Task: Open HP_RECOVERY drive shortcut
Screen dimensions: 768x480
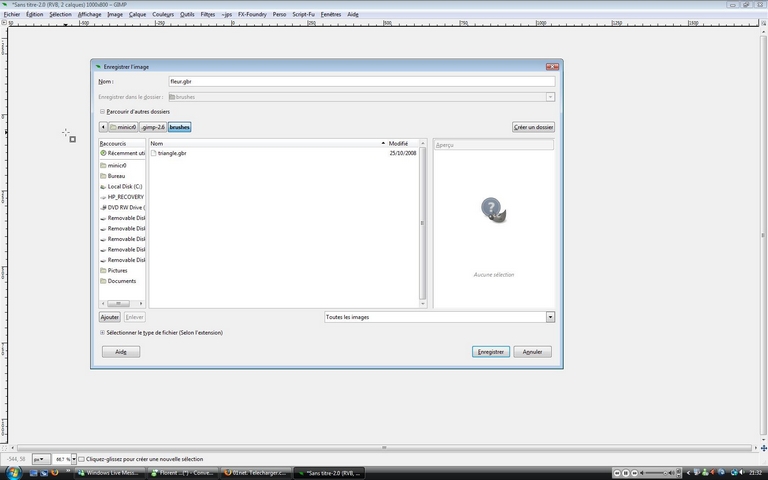Action: coord(122,197)
